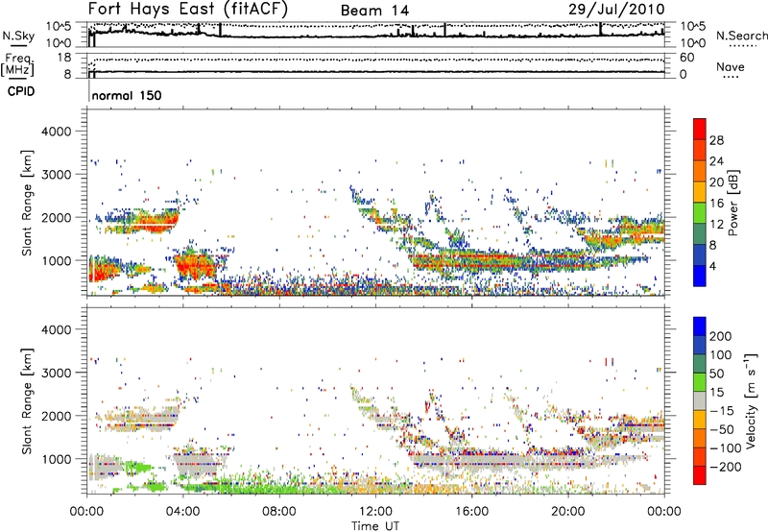Click the "Velocity [m s-1]" colorbar title
The image size is (768, 532).
(752, 401)
